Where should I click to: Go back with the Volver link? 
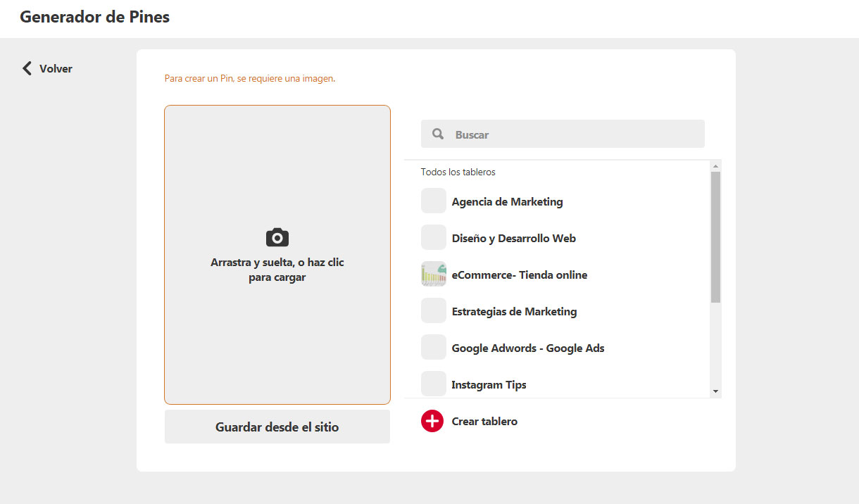click(56, 68)
